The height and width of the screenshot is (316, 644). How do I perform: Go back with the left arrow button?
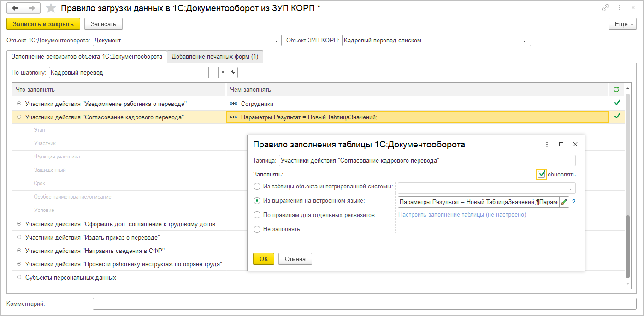click(x=15, y=8)
